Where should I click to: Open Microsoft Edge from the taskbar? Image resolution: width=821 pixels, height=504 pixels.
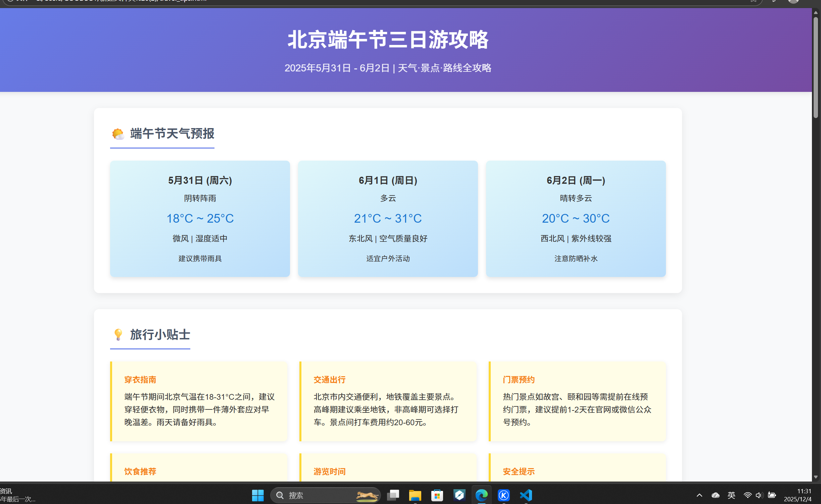482,495
